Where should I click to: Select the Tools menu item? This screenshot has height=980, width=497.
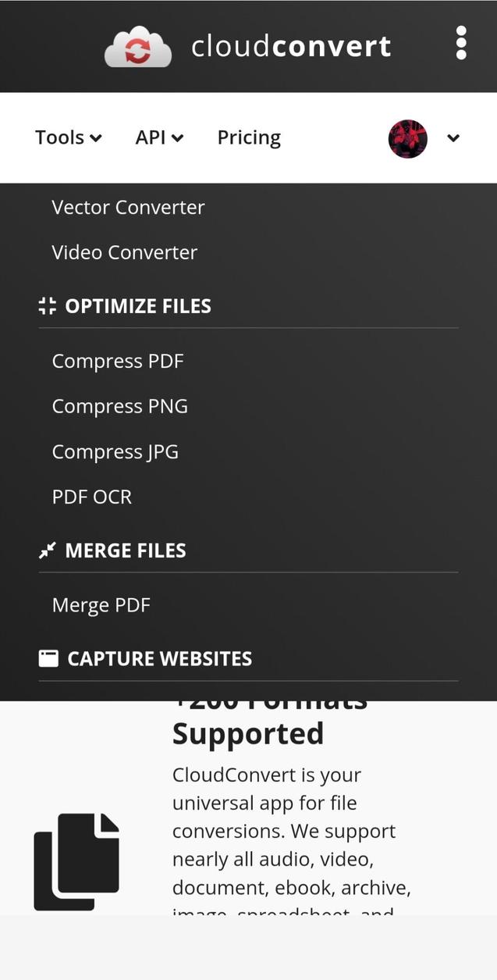tap(60, 136)
